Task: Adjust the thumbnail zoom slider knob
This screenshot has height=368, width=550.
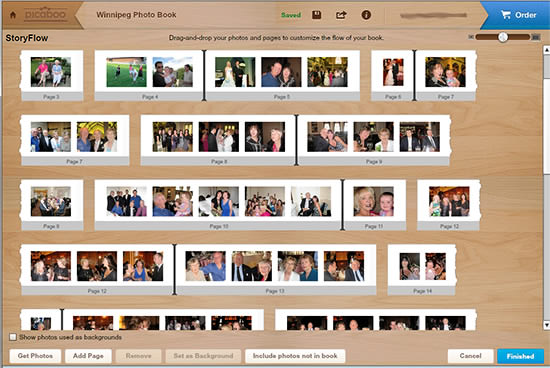Action: point(503,37)
